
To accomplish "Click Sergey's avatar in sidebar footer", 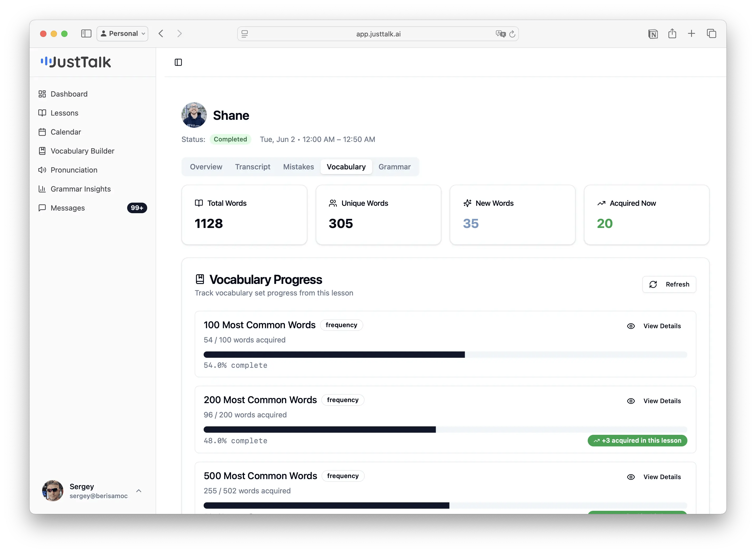I will pyautogui.click(x=53, y=491).
